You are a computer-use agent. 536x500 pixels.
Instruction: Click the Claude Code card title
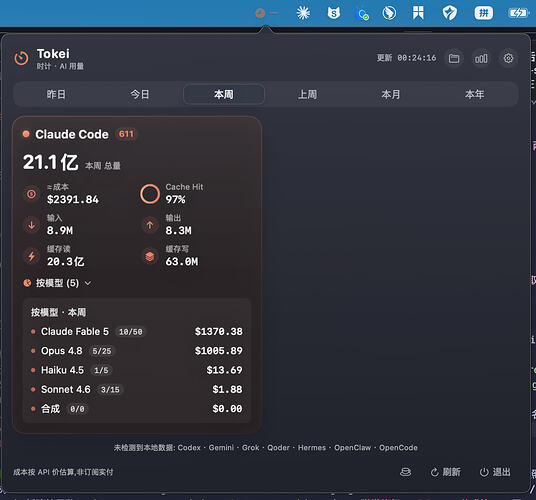click(72, 134)
